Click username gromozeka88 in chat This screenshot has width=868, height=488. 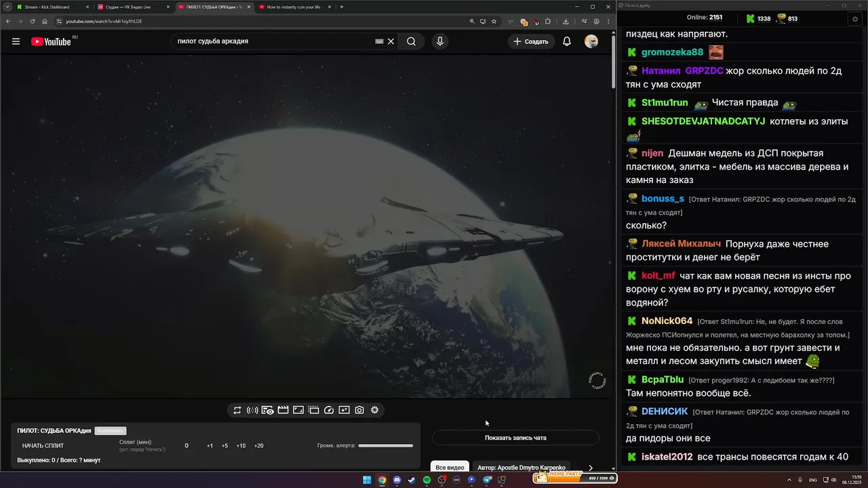click(672, 52)
